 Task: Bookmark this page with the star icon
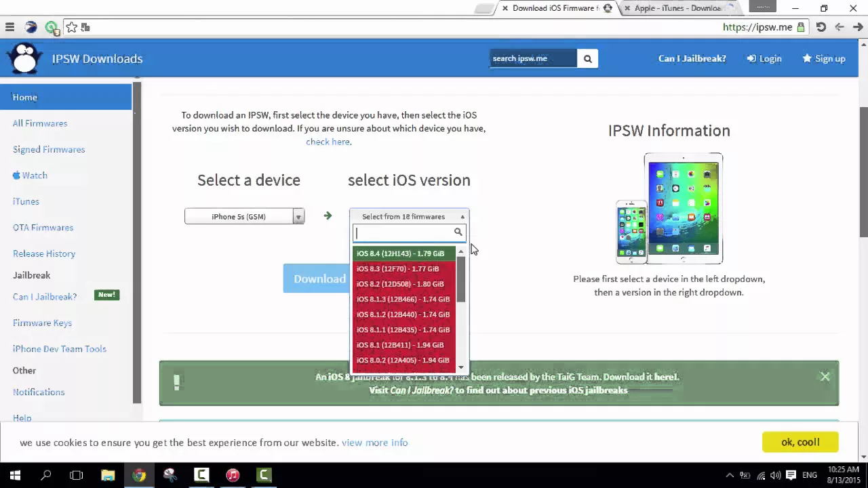[x=71, y=27]
